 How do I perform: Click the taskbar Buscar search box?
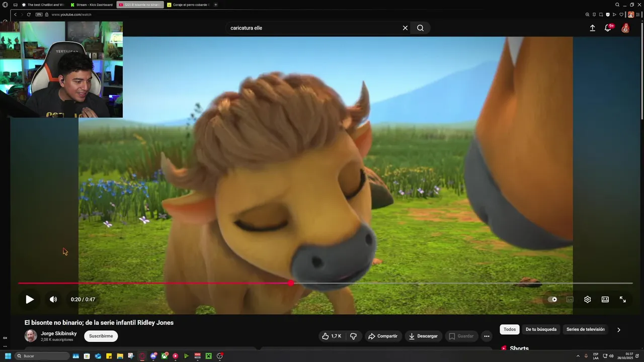[42, 356]
